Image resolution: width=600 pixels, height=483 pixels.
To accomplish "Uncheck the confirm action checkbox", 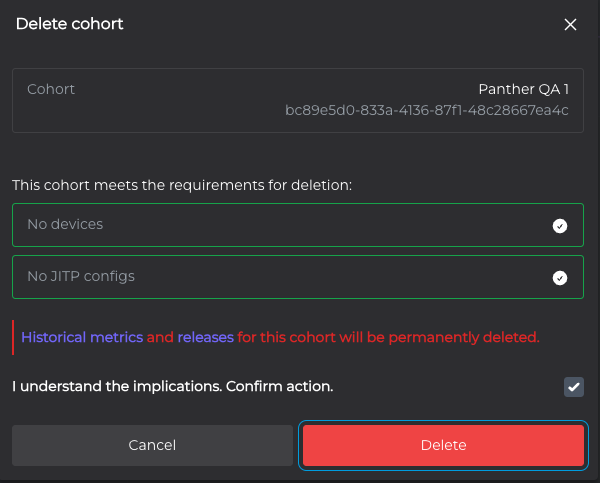I will click(574, 387).
